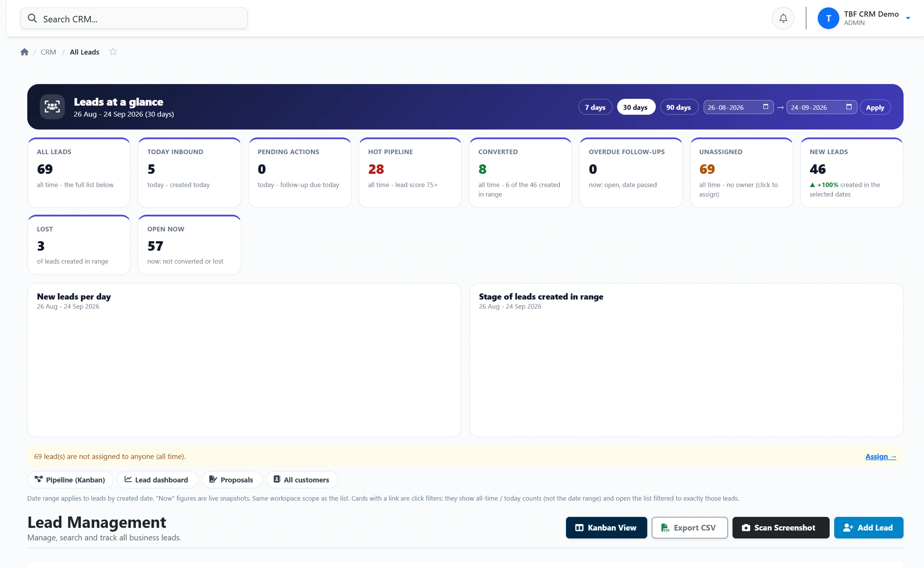Open the Open Now stat card
924x568 pixels.
click(189, 245)
